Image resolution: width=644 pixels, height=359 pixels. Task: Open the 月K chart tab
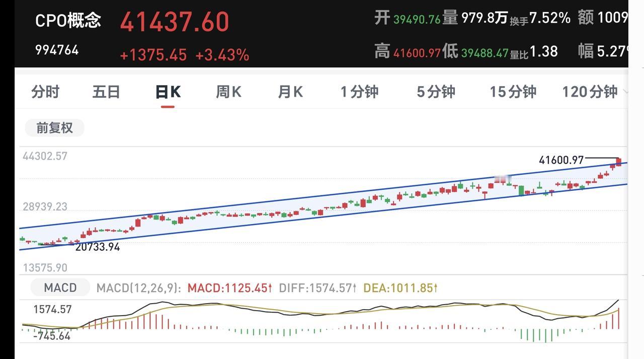tap(290, 92)
